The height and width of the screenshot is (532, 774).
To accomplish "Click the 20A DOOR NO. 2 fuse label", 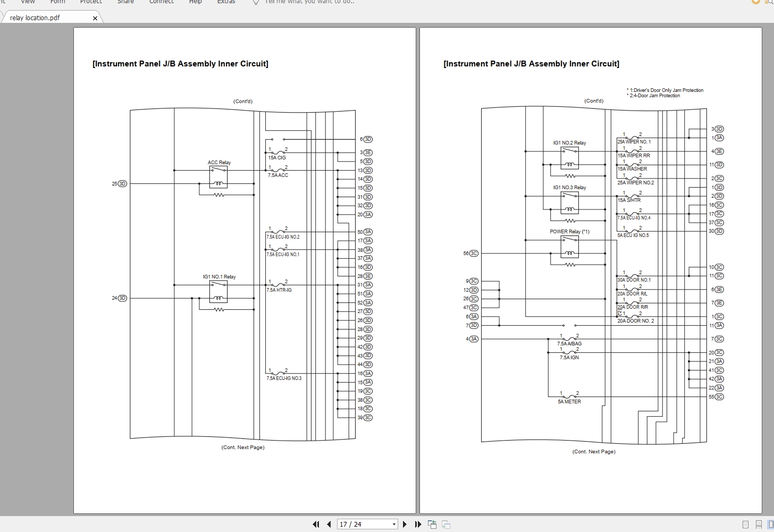I will click(x=636, y=321).
